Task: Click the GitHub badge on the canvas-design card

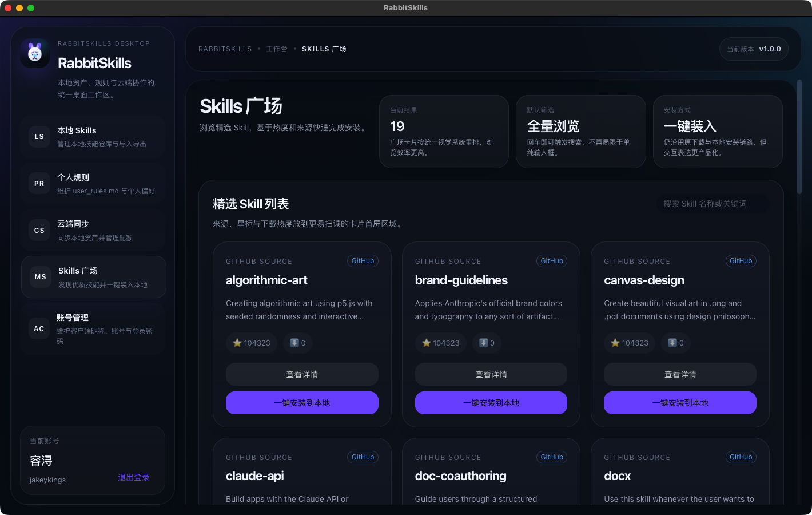Action: 741,260
